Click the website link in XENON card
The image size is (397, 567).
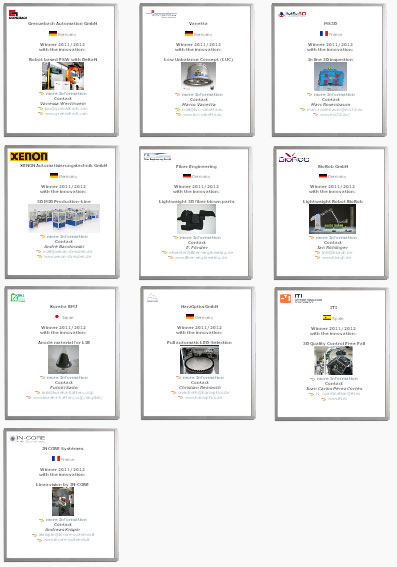coord(68,256)
